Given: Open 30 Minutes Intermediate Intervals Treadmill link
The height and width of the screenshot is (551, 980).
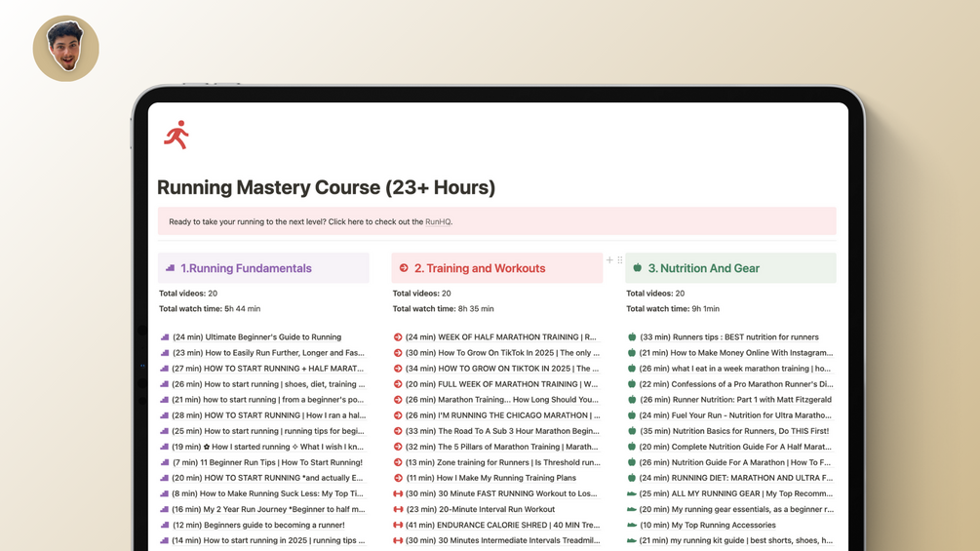Looking at the screenshot, I should [502, 540].
